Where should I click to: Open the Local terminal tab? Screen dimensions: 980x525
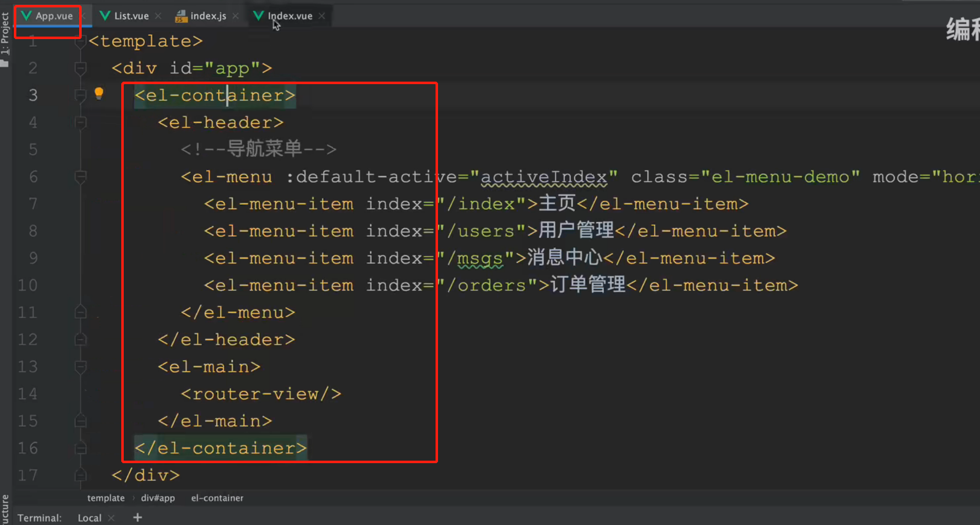click(x=90, y=518)
